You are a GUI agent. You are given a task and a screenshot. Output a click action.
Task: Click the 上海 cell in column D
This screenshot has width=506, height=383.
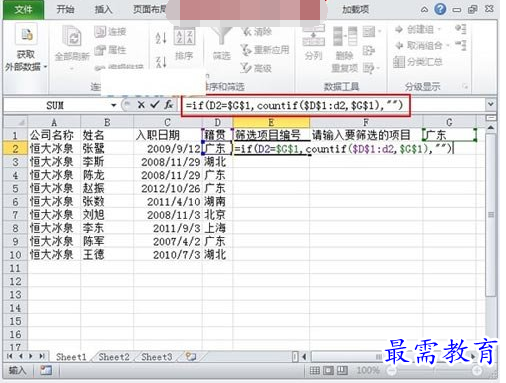coord(217,228)
